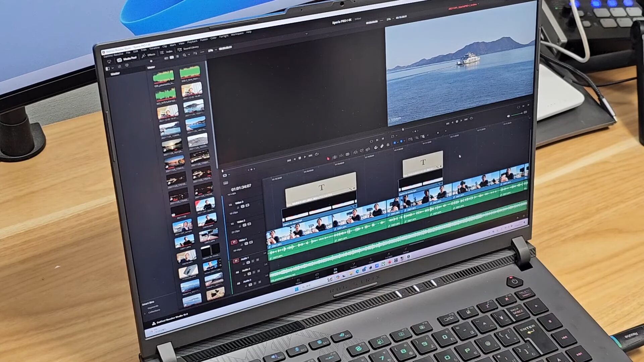Toggle loop playback in source viewer
Image resolution: width=644 pixels, height=362 pixels.
point(317,154)
